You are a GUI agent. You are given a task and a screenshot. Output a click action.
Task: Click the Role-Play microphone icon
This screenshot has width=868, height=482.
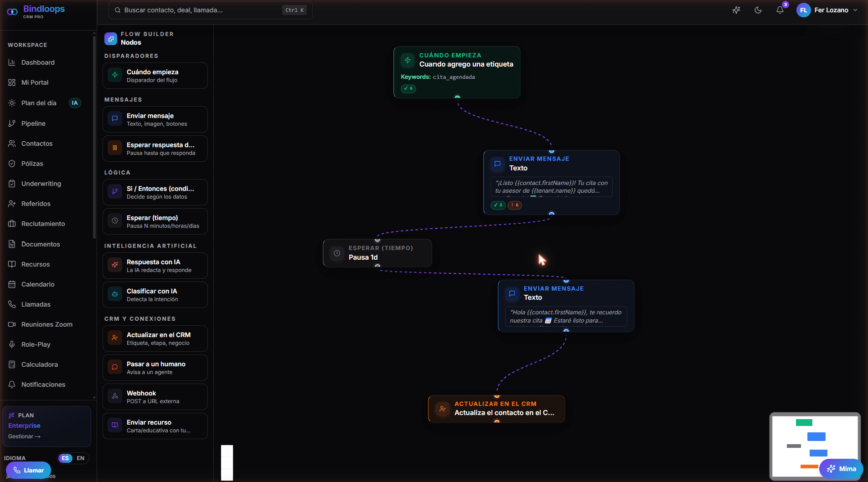pyautogui.click(x=12, y=344)
